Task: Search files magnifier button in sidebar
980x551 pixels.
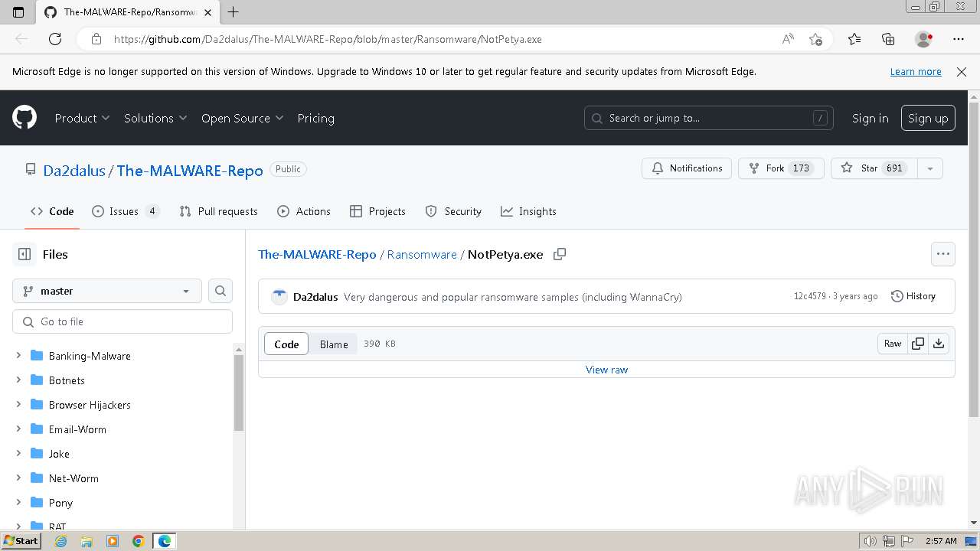Action: (x=220, y=291)
